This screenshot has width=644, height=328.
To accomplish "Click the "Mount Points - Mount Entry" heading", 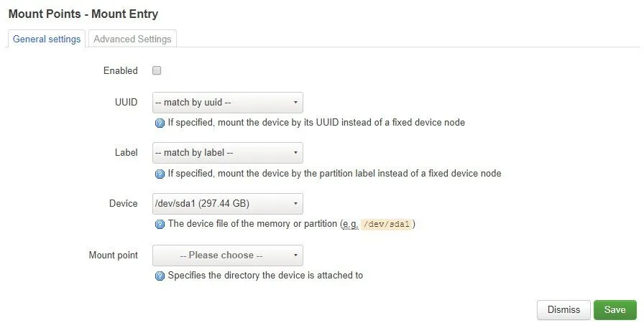I will pyautogui.click(x=83, y=14).
